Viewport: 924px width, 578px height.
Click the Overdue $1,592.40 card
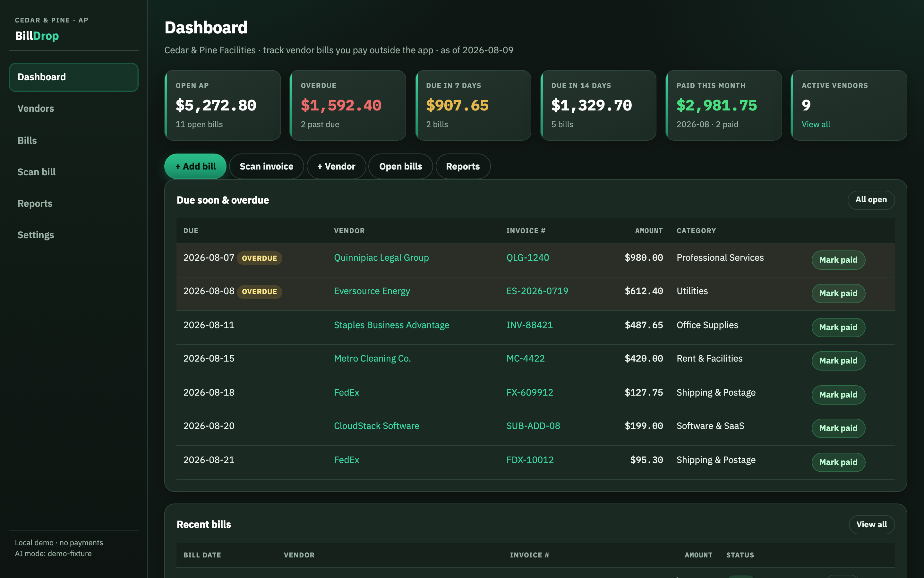click(348, 105)
